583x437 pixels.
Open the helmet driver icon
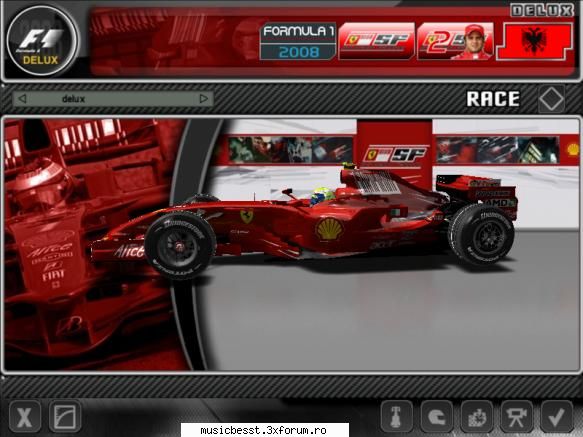[437, 417]
